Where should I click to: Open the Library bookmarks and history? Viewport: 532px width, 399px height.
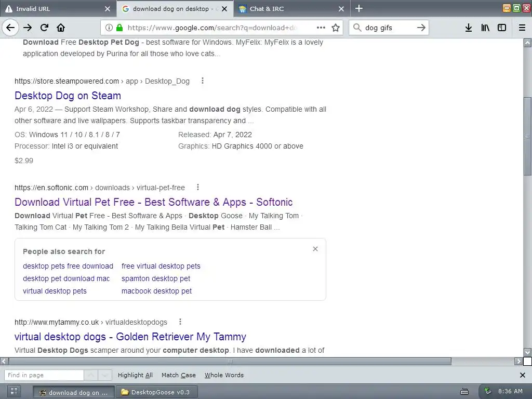[x=485, y=28]
